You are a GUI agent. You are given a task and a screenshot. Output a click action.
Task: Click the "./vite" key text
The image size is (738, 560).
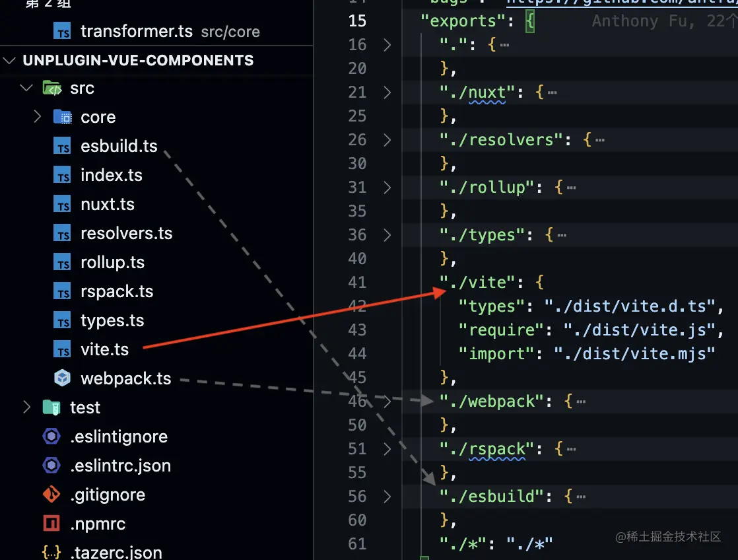[x=478, y=283]
